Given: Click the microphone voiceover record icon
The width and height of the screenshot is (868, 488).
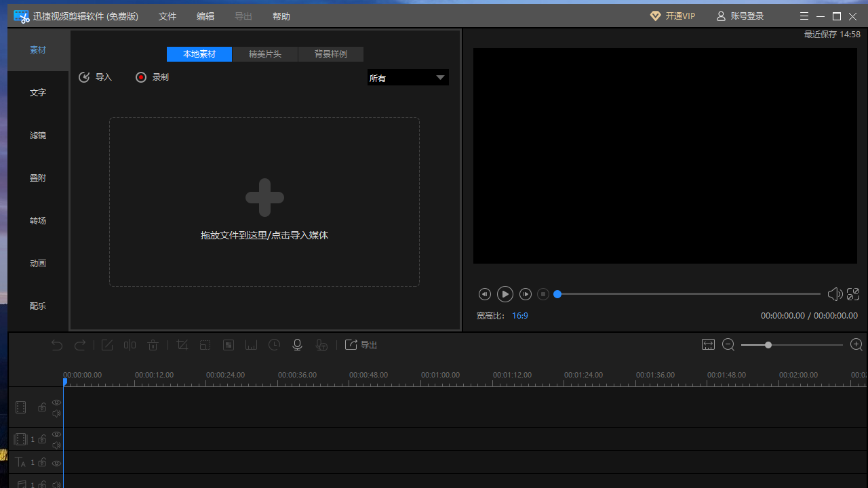Looking at the screenshot, I should (297, 345).
